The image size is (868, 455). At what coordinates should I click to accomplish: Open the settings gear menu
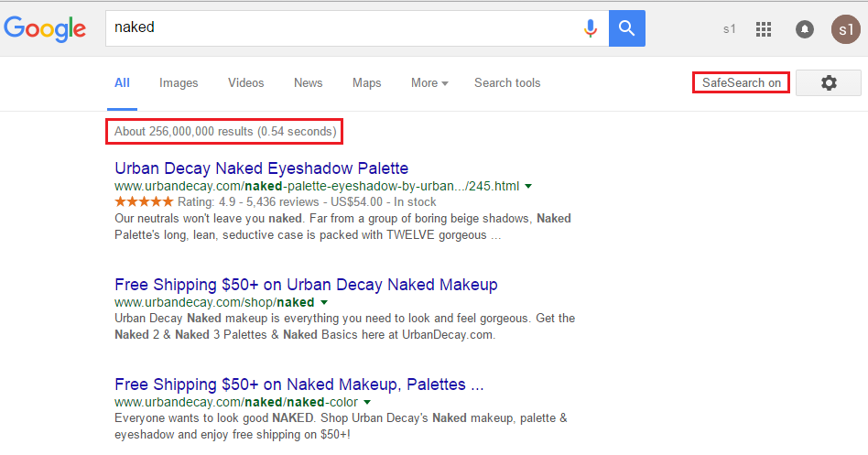[x=829, y=83]
